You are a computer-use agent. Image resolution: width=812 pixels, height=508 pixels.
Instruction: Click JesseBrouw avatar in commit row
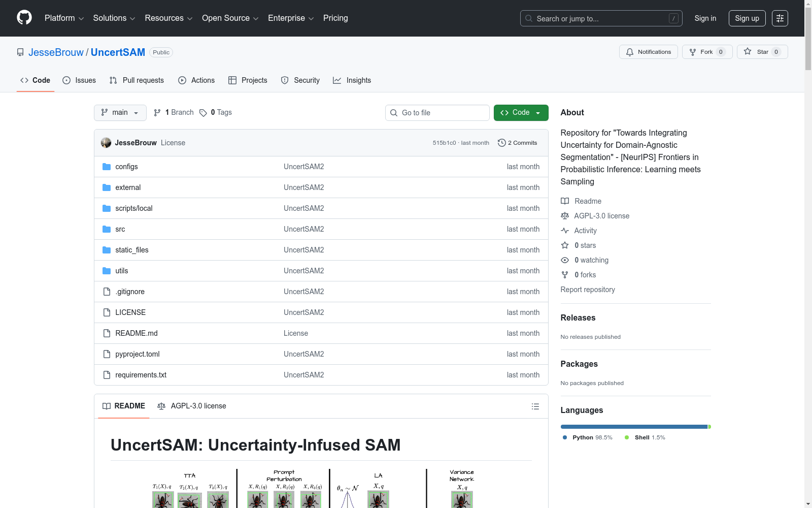[106, 143]
